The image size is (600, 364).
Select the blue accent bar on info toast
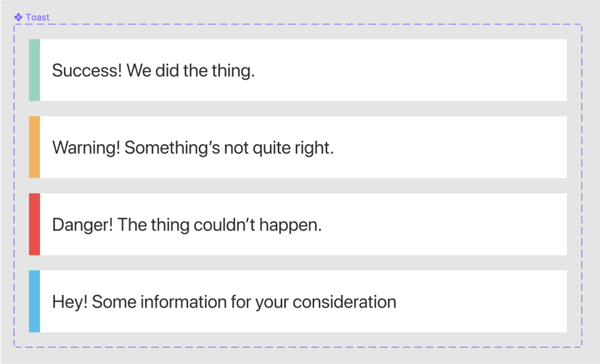(34, 301)
